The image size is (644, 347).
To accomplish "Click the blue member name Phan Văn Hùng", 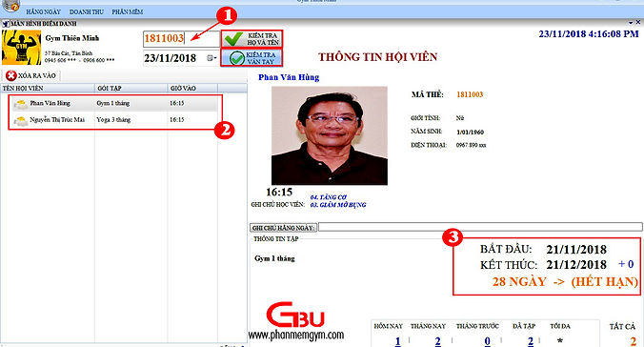I will [x=289, y=77].
